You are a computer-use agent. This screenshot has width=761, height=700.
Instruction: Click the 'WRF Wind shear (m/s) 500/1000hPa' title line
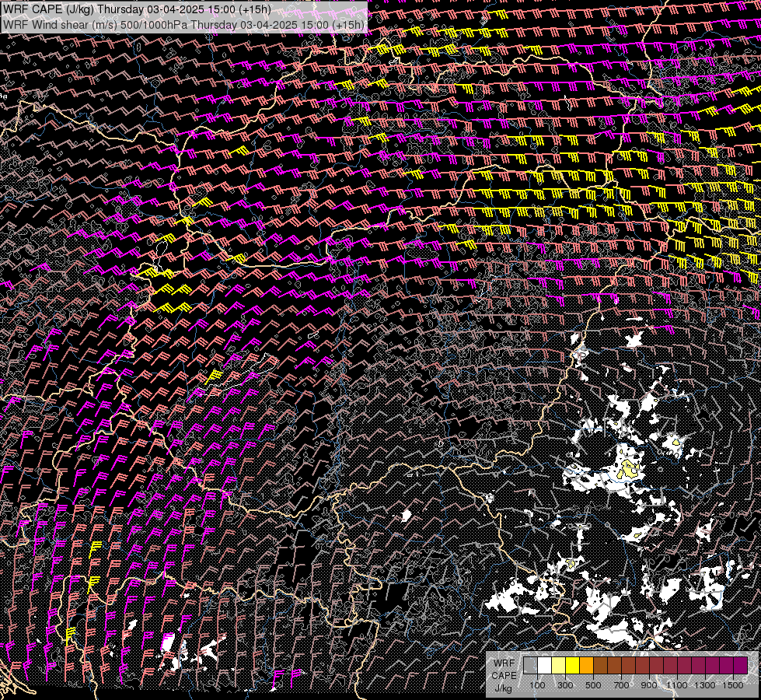(x=183, y=25)
